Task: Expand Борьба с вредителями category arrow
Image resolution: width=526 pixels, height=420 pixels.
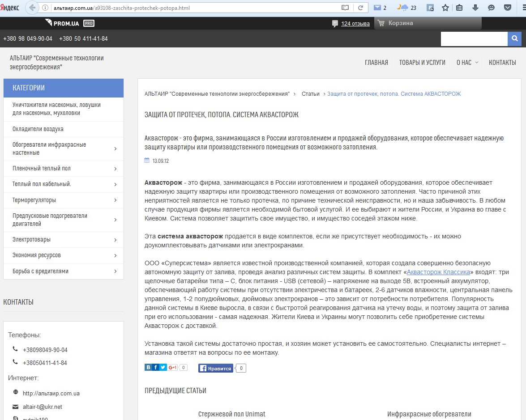Action: [x=115, y=271]
